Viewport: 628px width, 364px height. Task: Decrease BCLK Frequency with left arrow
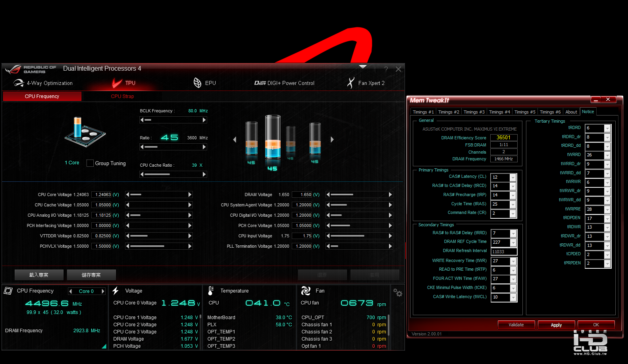point(142,120)
